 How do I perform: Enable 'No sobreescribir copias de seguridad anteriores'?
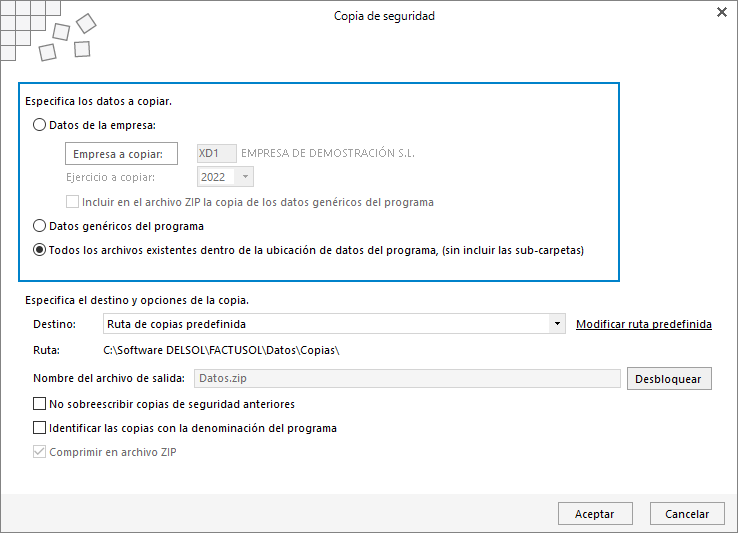pos(40,404)
